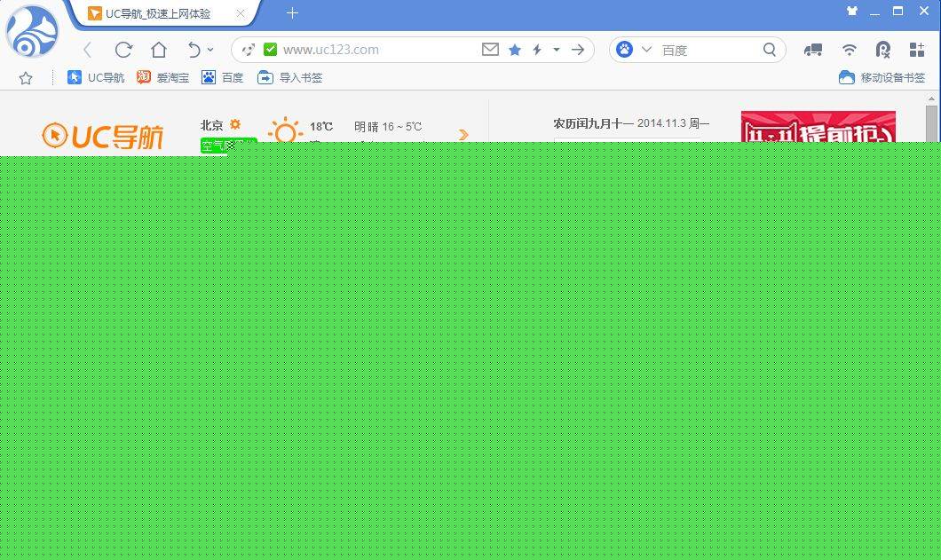Open the lightning icon's dropdown arrow
The width and height of the screenshot is (941, 560).
click(556, 50)
